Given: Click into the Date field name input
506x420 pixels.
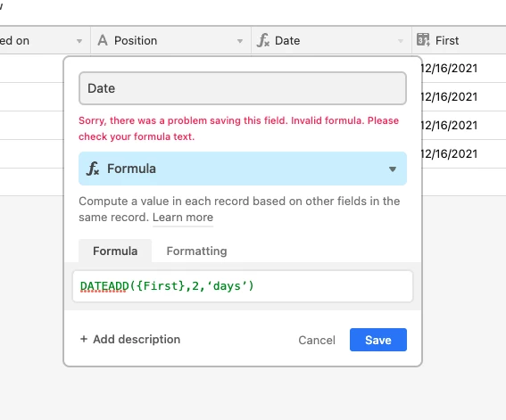Looking at the screenshot, I should point(243,88).
